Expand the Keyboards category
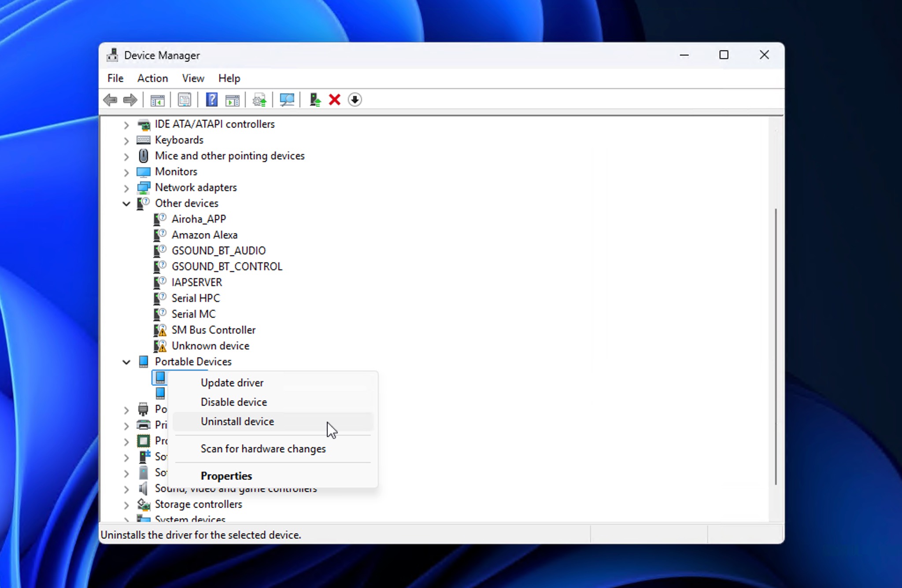The width and height of the screenshot is (902, 588). pyautogui.click(x=126, y=140)
